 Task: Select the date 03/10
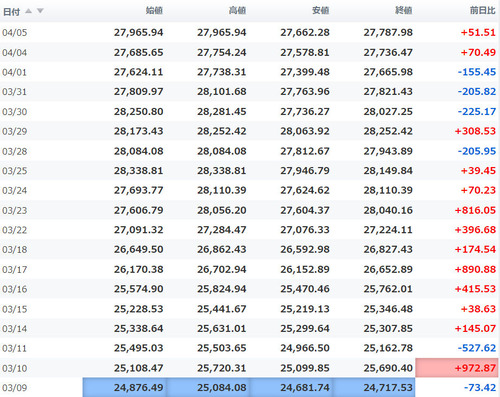click(14, 368)
